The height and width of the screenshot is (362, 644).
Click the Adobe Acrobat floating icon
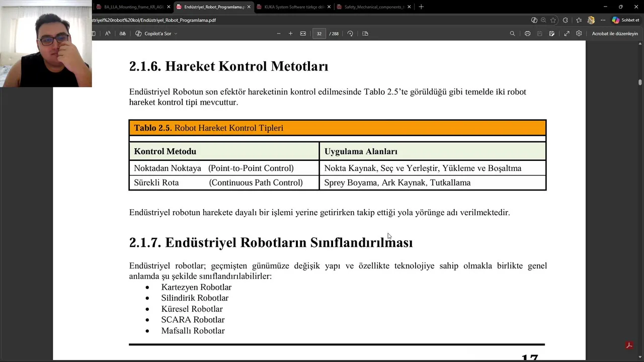pos(628,345)
